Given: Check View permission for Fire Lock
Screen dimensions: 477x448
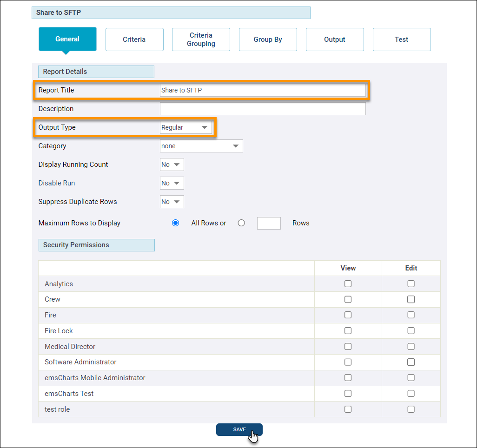Looking at the screenshot, I should point(348,330).
